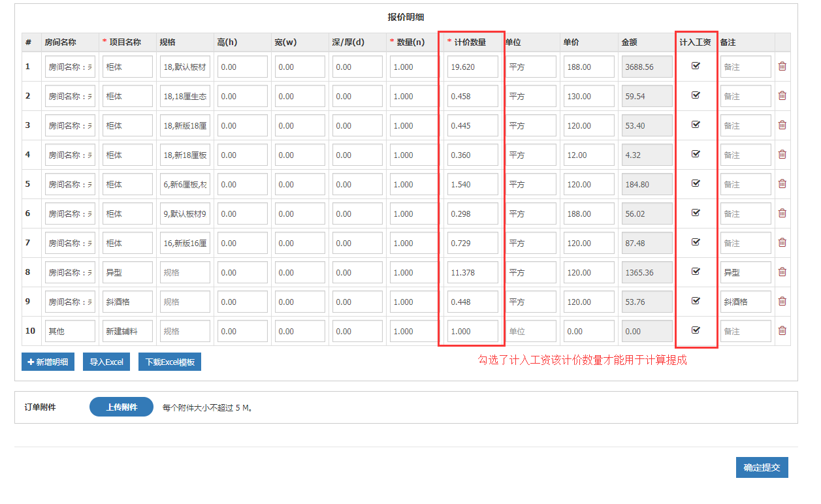
Task: Click trash icon for row 3
Action: [x=782, y=125]
